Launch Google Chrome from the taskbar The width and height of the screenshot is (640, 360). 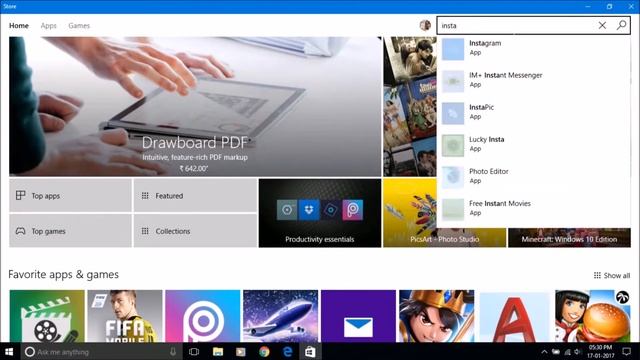point(264,351)
